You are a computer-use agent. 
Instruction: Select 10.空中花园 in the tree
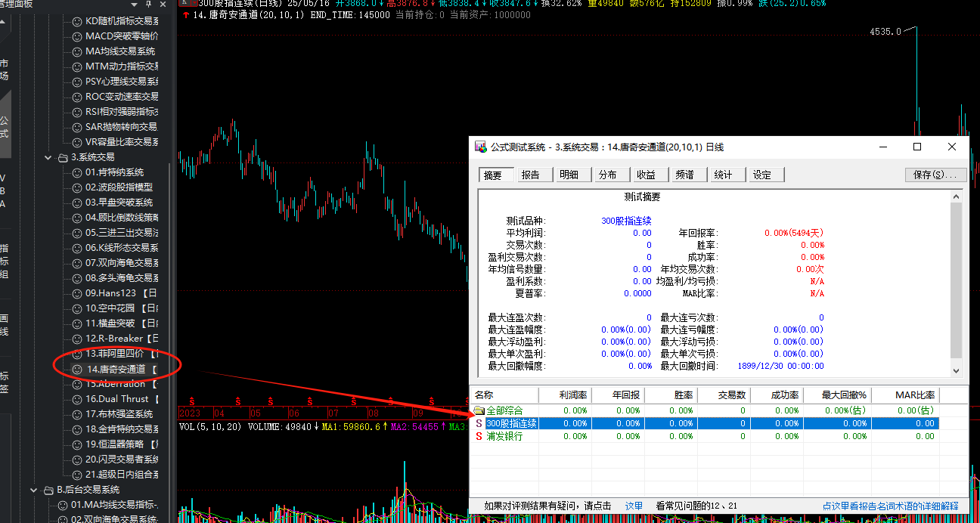122,308
